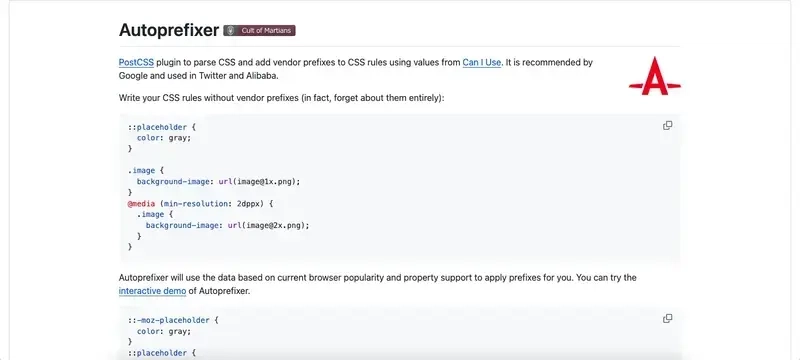Copy the first ::placeholder code block
The image size is (800, 360).
[667, 125]
